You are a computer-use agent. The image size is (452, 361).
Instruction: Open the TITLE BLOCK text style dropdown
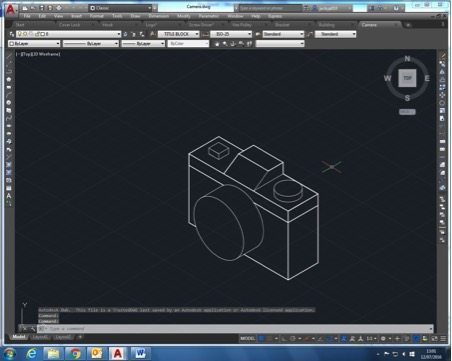point(178,34)
